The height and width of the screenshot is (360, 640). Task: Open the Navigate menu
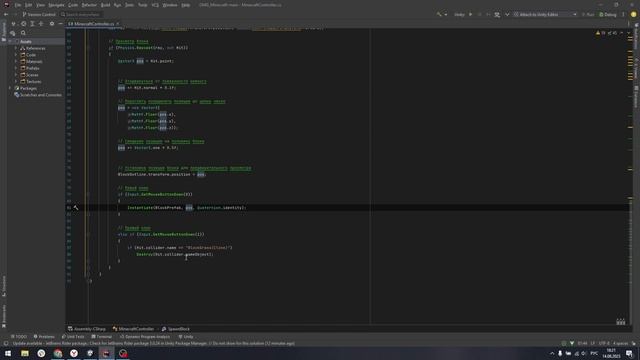coord(56,5)
